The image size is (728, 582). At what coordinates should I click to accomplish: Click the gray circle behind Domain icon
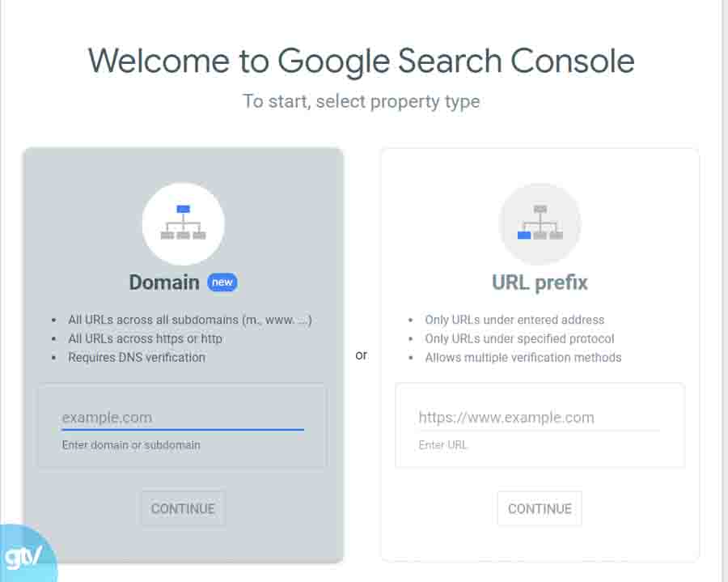pos(184,224)
